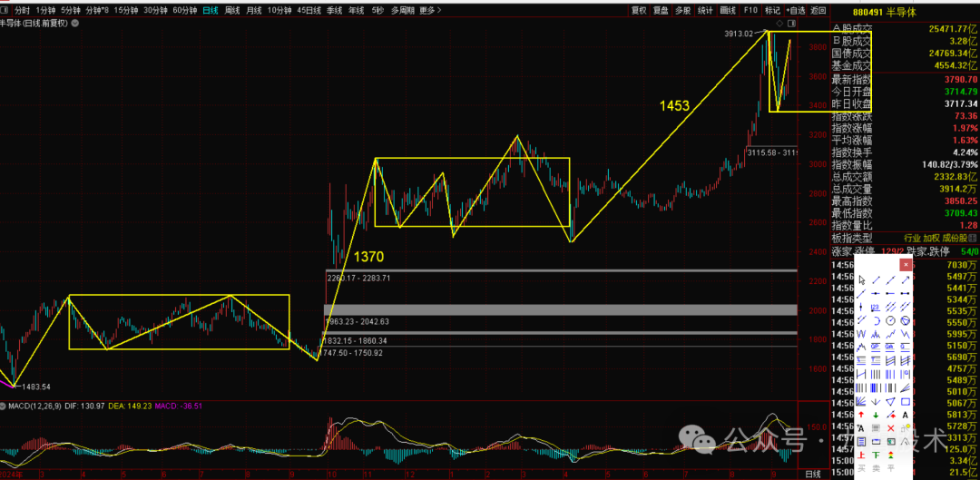Click the red X delete drawing tool
The image size is (980, 480).
[x=891, y=428]
